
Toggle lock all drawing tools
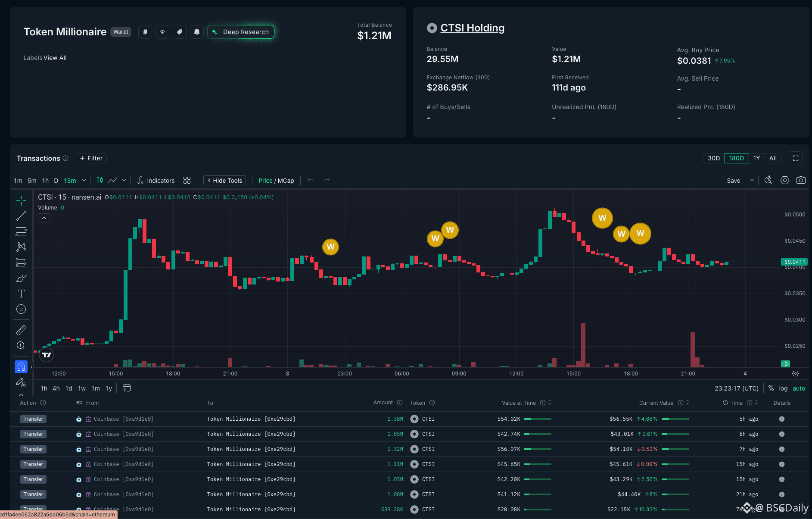click(21, 382)
